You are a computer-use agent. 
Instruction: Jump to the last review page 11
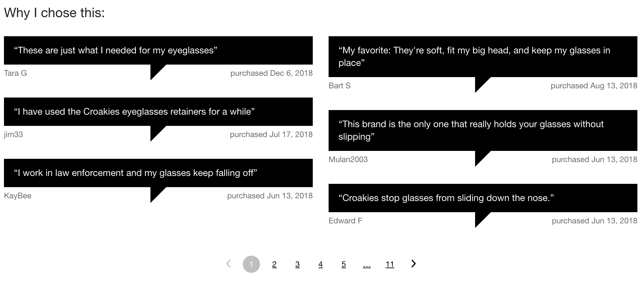click(x=390, y=264)
